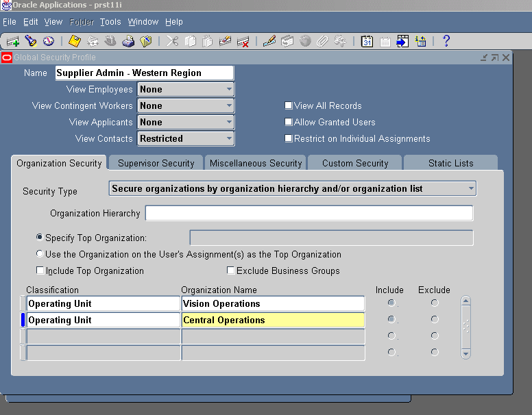
Task: Tick the Include Top Organization checkbox
Action: (x=40, y=271)
